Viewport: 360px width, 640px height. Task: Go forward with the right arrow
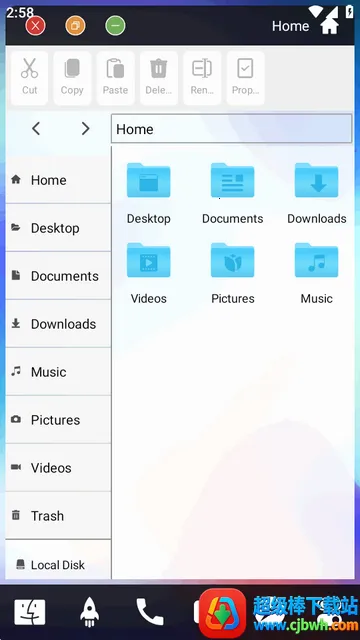pyautogui.click(x=85, y=129)
